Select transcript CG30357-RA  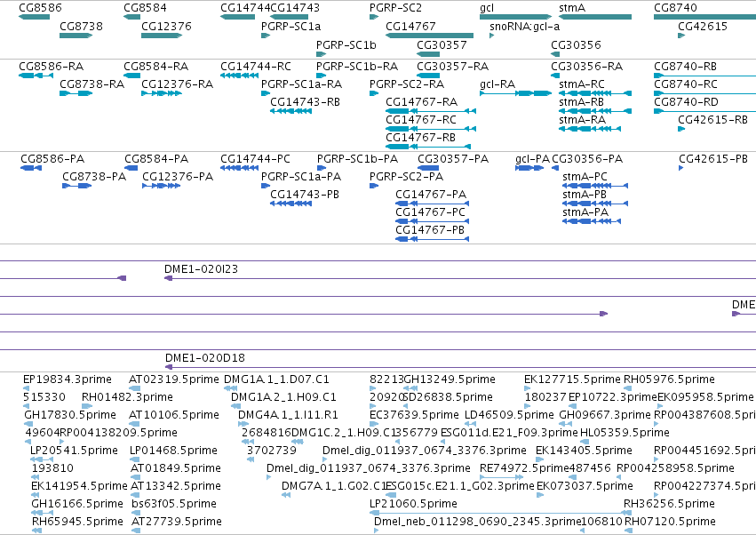(x=428, y=76)
